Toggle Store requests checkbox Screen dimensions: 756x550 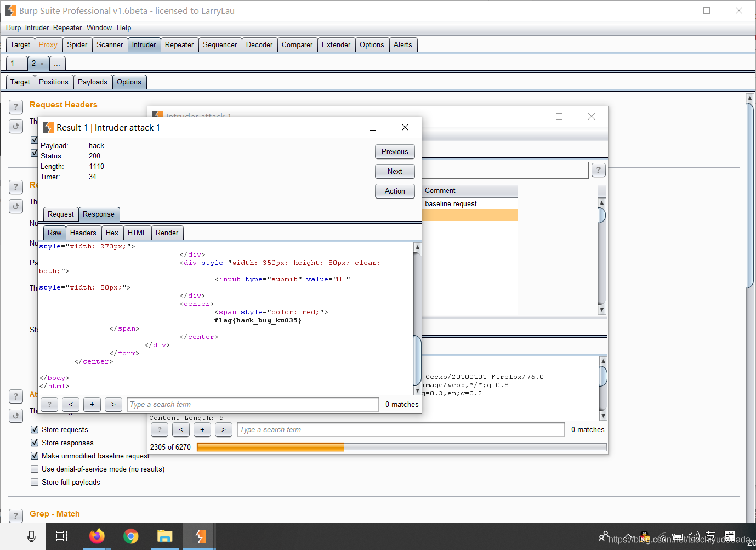point(35,429)
